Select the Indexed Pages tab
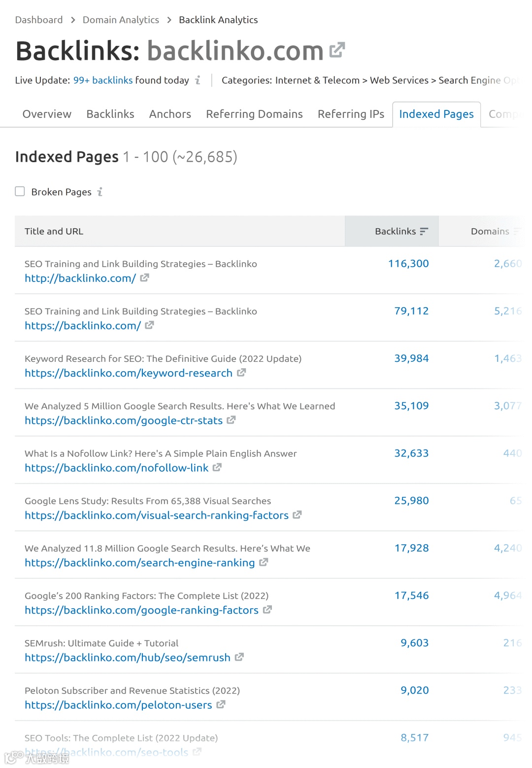Screen dimensions: 532x768 (x=436, y=114)
